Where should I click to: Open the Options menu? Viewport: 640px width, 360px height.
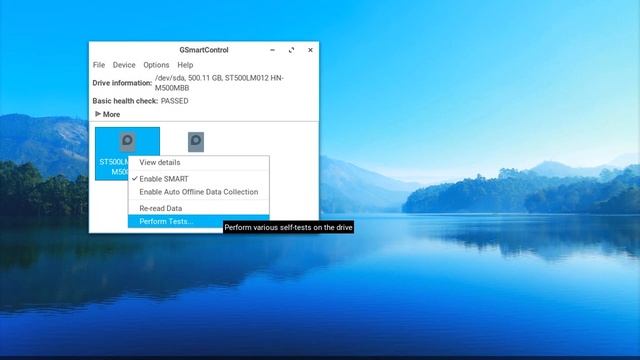pyautogui.click(x=156, y=65)
